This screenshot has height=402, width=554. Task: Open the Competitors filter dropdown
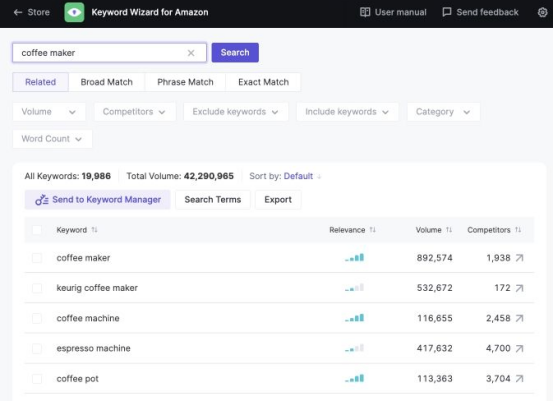tap(135, 112)
